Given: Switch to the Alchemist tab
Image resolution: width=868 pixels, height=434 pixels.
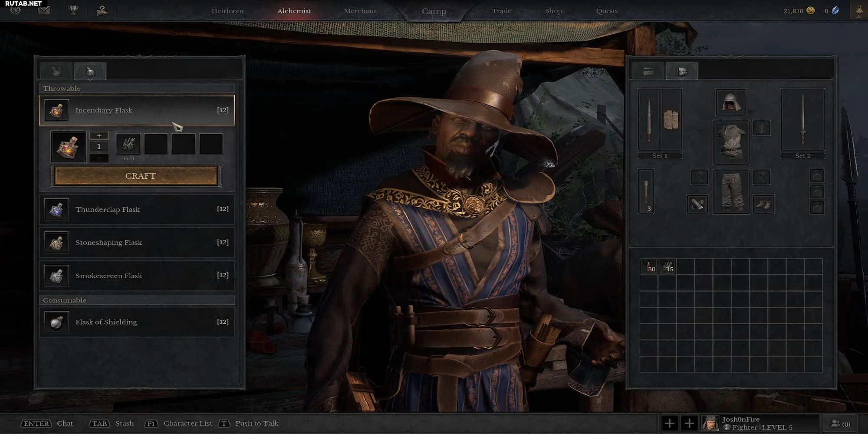Looking at the screenshot, I should (294, 11).
